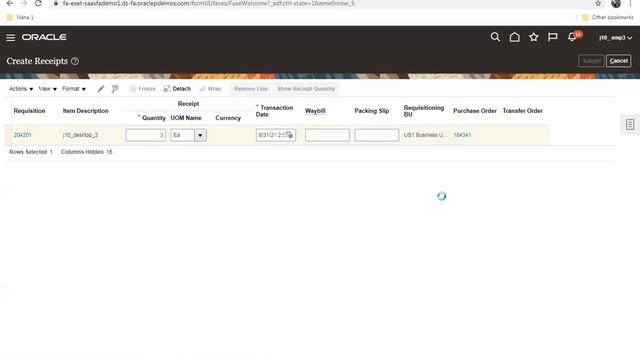Bookmark this page with star icon
Screen dimensions: 640x360
tap(598, 3)
